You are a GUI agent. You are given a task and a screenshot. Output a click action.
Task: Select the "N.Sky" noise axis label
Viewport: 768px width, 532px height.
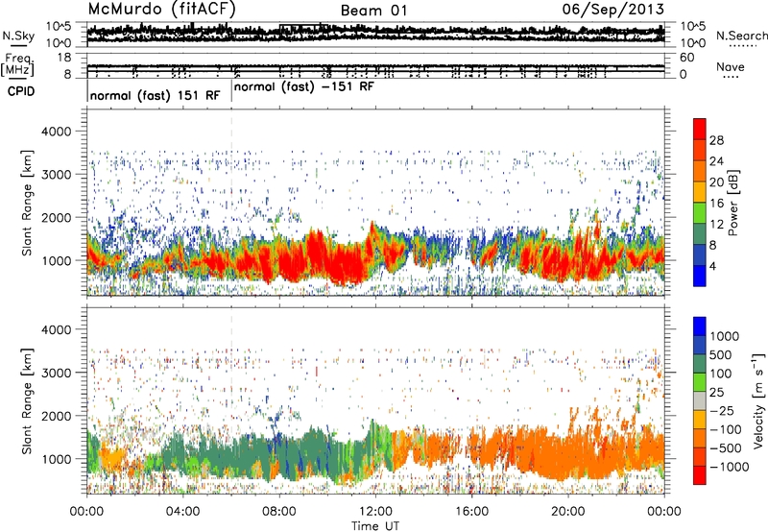18,36
